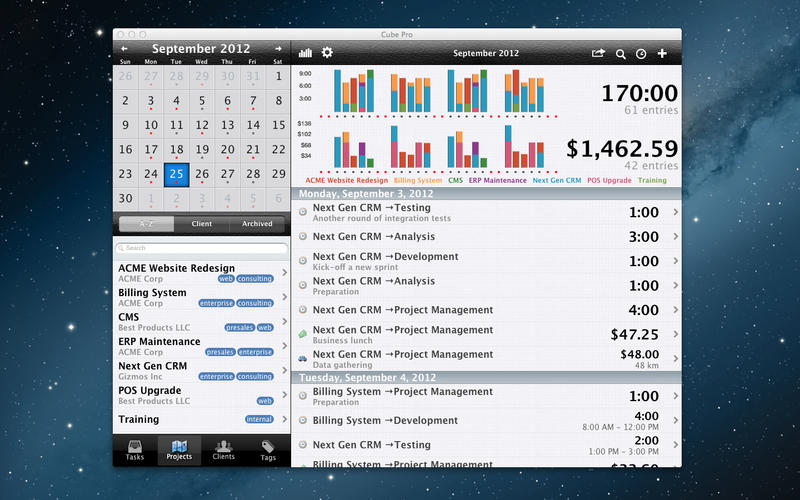The height and width of the screenshot is (500, 800).
Task: Expand the ACME Website Redesign project chevron
Action: point(284,273)
